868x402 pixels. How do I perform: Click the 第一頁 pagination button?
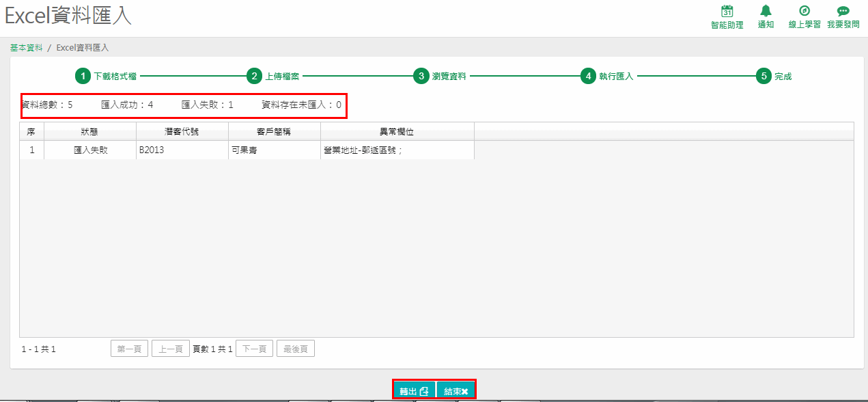pos(129,349)
